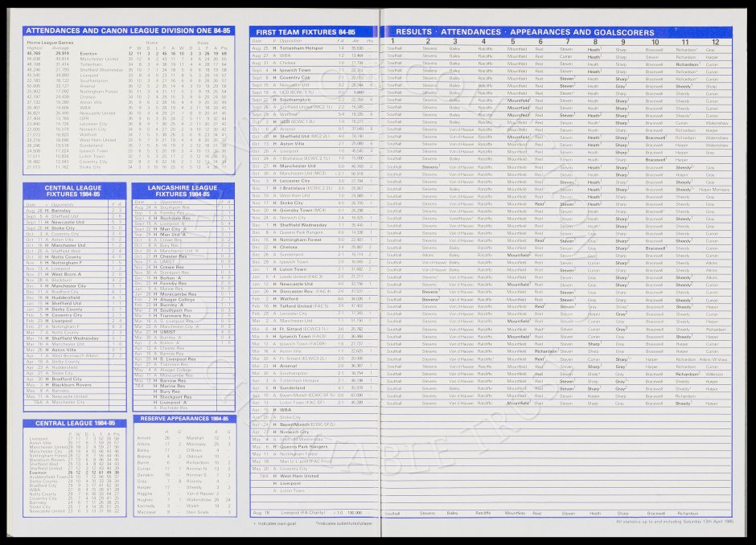
Task: Click 'Man U. L'pool (FAC Final)' May 18 fixture
Action: [x=306, y=461]
